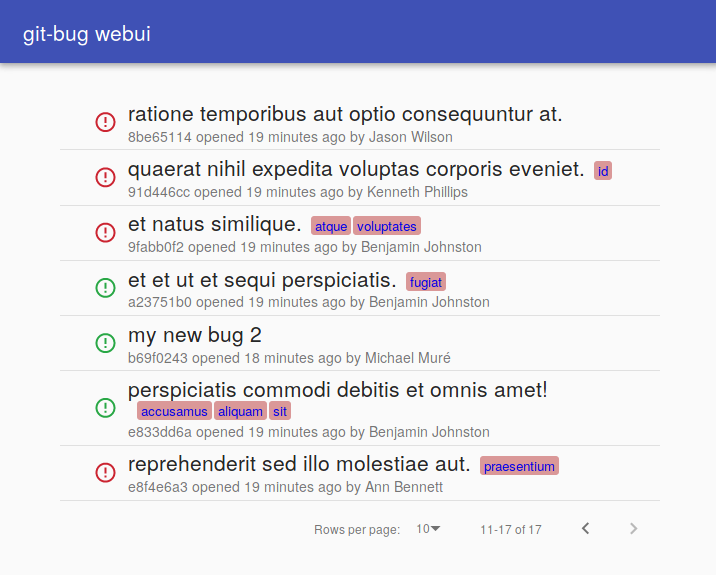This screenshot has width=716, height=575.
Task: Click the green status icon beside "perspiciatis commodi debitis"
Action: tap(105, 408)
